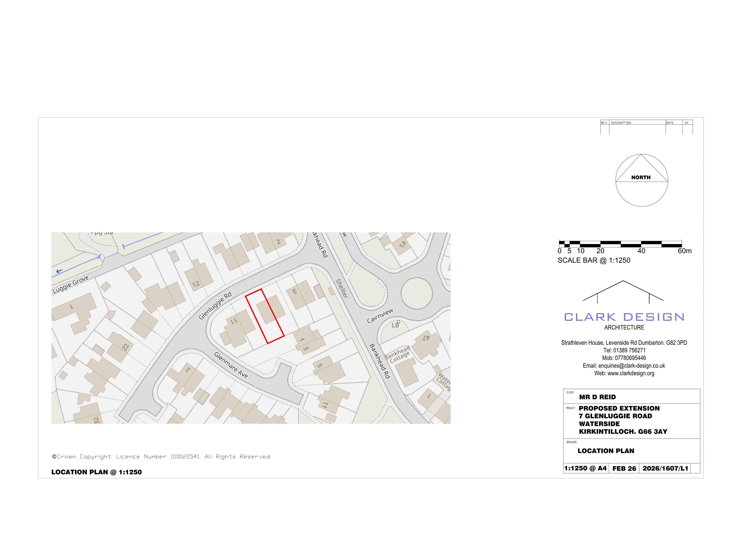Click the 'ARCHITECTURE' subtitle text
This screenshot has width=756, height=534.
coord(624,327)
